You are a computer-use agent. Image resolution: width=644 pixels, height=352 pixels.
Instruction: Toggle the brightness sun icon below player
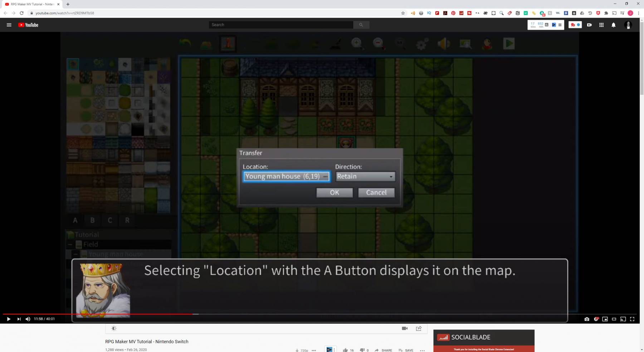pyautogui.click(x=114, y=328)
